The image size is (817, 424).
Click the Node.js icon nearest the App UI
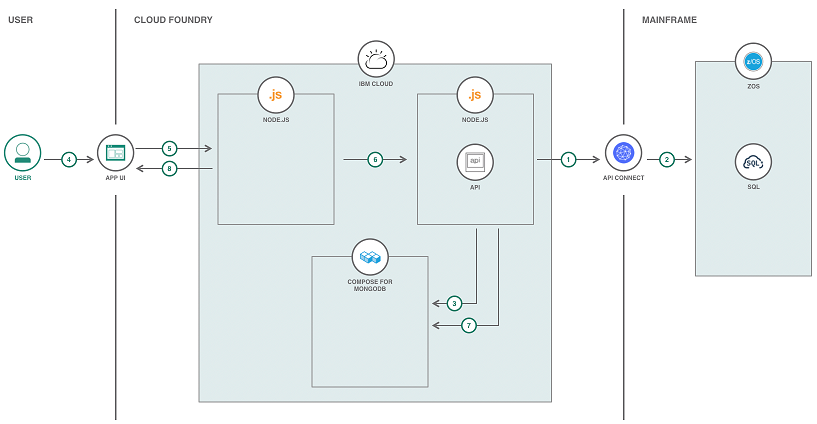click(276, 95)
